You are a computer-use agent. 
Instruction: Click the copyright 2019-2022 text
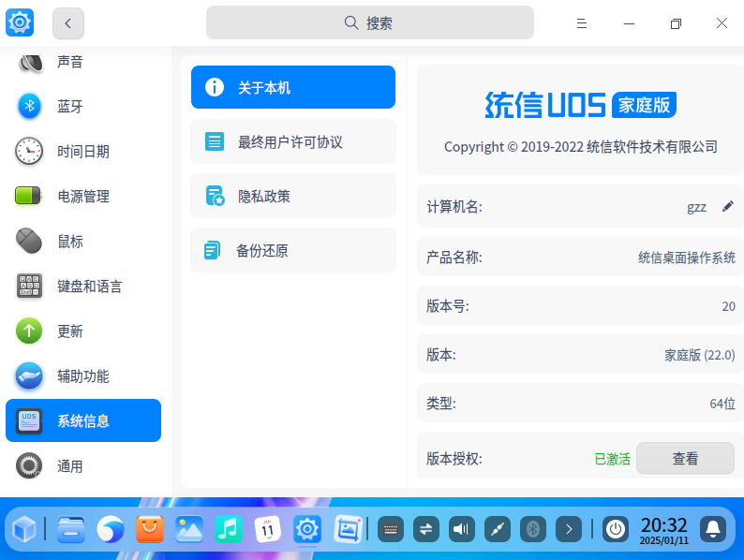[x=580, y=147]
